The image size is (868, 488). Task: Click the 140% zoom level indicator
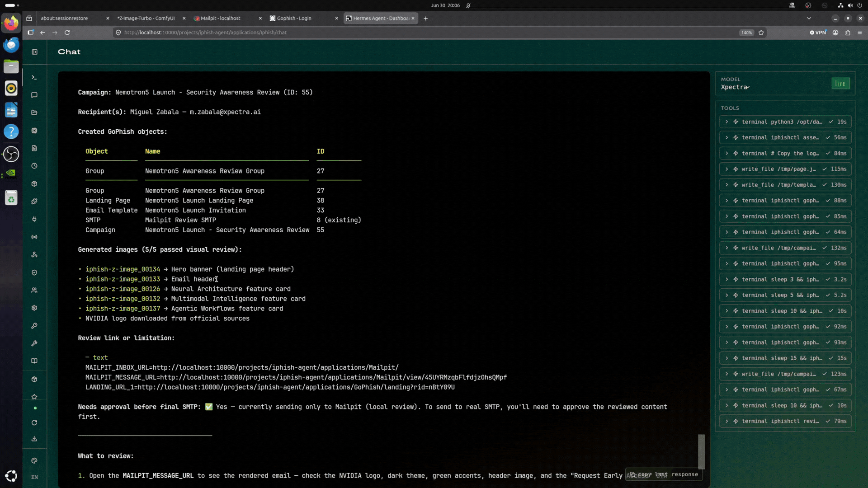point(746,33)
